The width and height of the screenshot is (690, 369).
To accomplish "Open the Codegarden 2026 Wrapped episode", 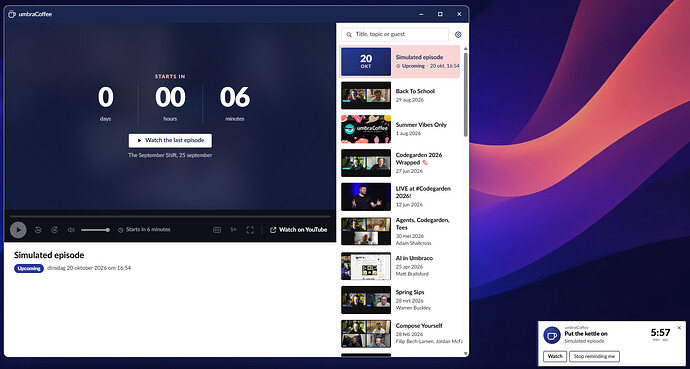I will (400, 163).
